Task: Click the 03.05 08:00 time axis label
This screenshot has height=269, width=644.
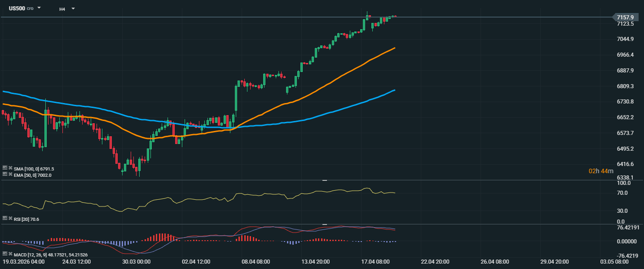Action: [x=615, y=261]
